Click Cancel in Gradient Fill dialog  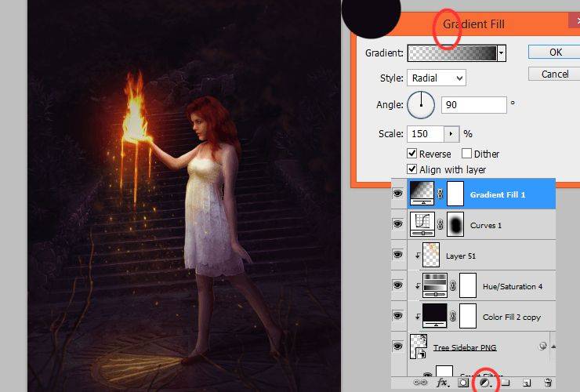555,74
